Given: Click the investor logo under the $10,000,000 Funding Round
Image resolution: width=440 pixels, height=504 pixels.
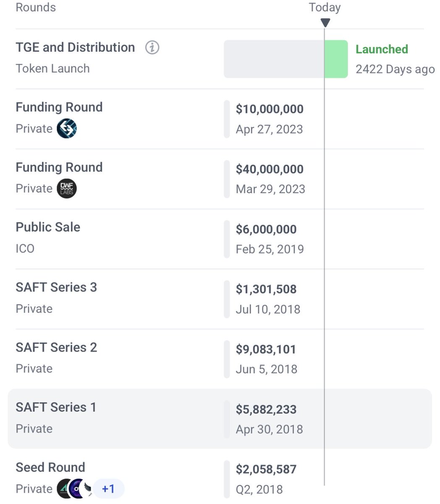Looking at the screenshot, I should [x=67, y=129].
